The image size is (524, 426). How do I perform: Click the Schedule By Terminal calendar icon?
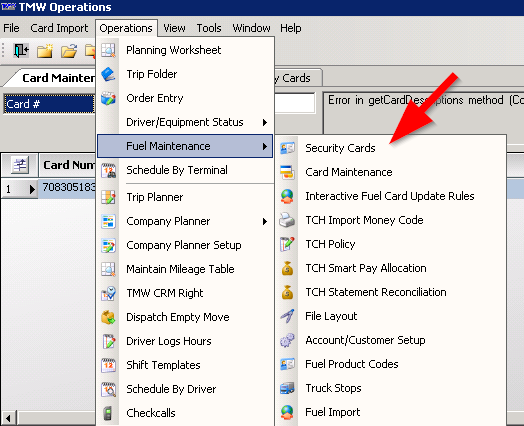tap(108, 170)
